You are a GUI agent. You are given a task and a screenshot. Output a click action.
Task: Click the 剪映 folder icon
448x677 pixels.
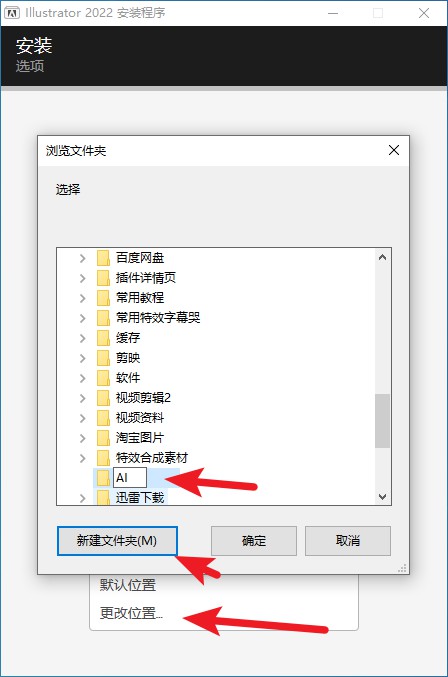103,357
